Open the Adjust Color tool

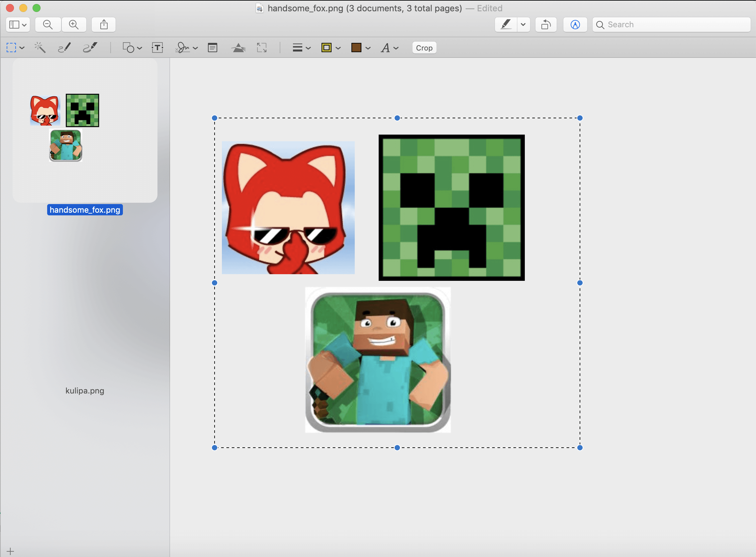(x=238, y=48)
